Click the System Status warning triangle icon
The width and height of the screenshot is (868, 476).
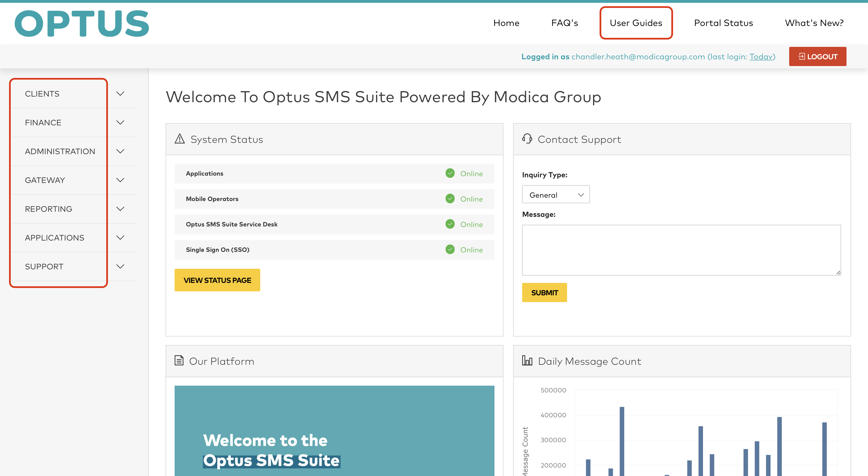(180, 139)
